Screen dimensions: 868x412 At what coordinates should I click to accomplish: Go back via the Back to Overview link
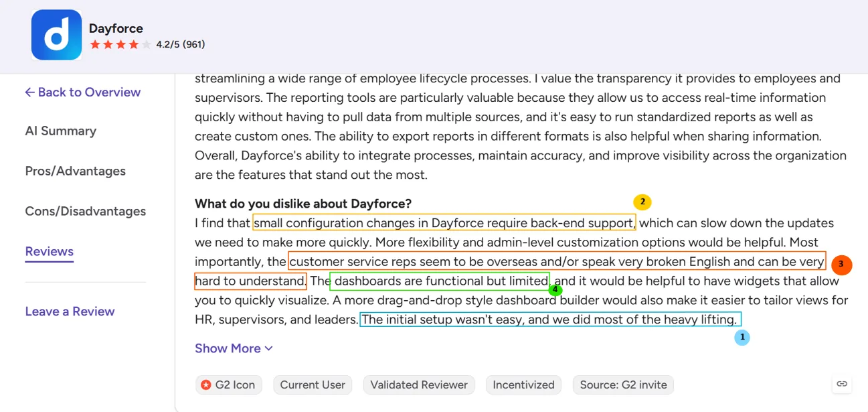[x=83, y=92]
